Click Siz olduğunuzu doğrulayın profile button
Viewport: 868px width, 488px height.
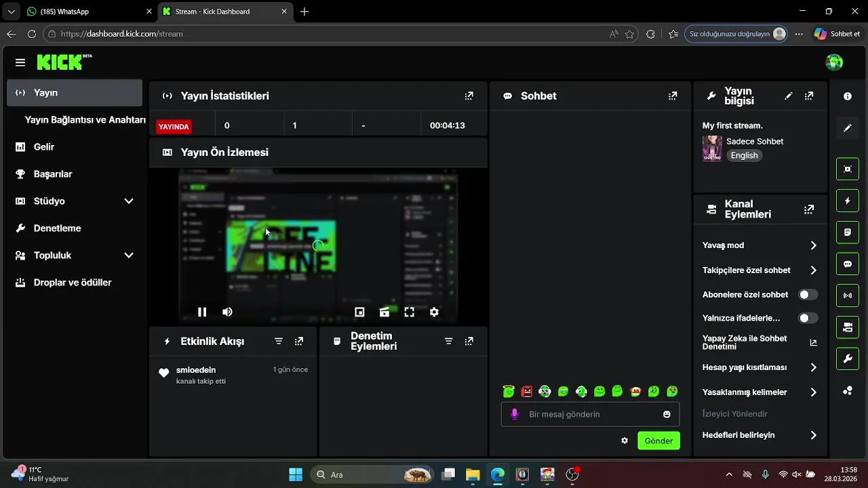click(736, 34)
